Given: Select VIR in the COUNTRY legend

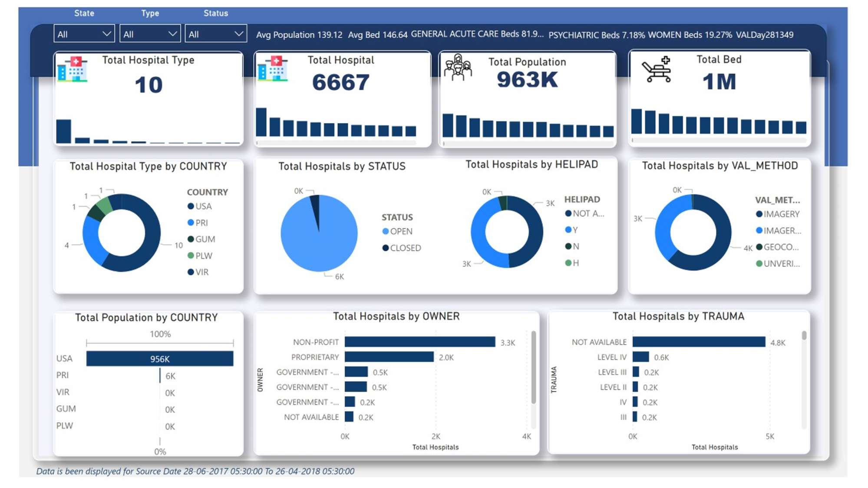Looking at the screenshot, I should [198, 272].
